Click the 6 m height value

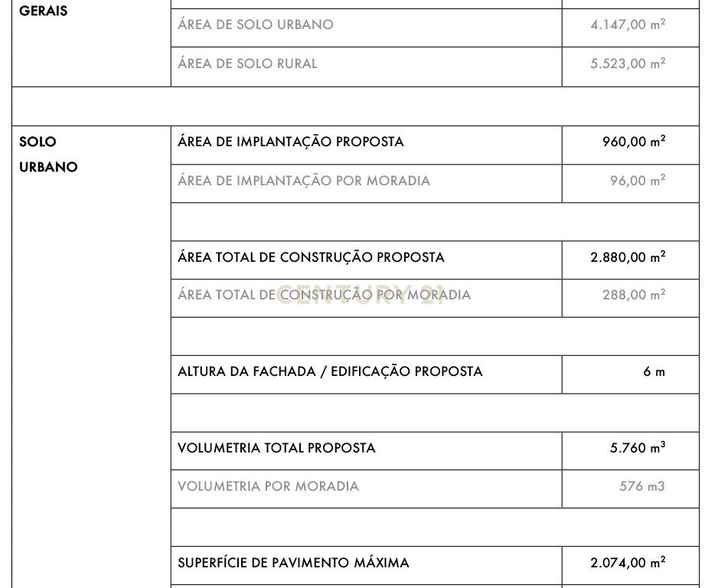654,372
